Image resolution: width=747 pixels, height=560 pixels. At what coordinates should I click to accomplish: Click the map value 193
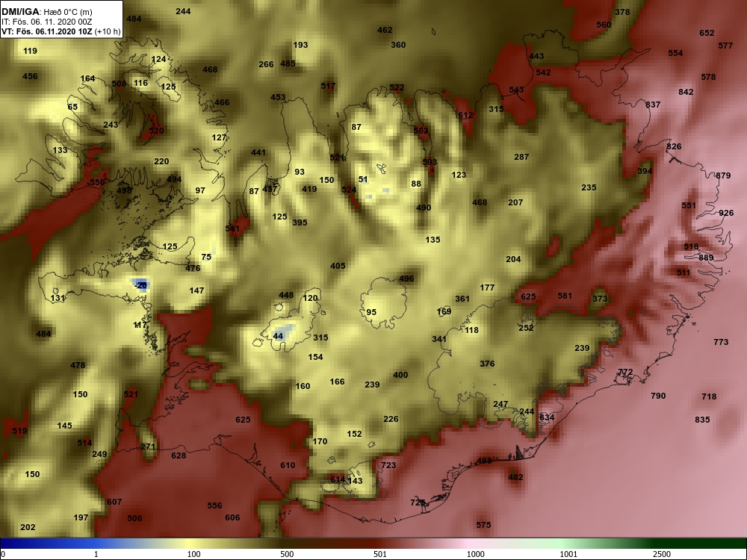300,46
